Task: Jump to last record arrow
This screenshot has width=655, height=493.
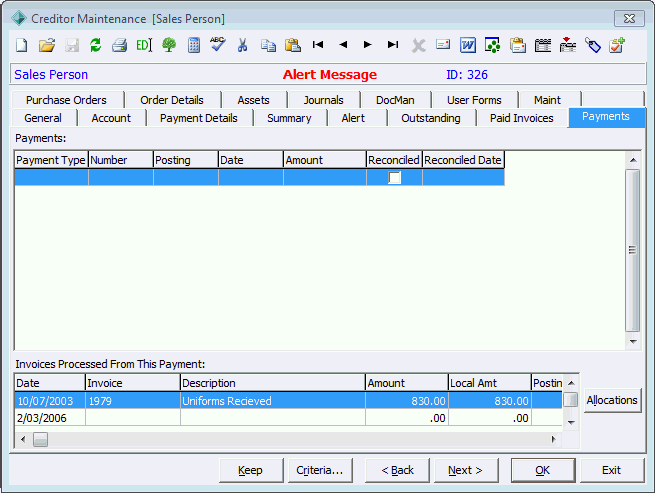Action: (x=393, y=44)
